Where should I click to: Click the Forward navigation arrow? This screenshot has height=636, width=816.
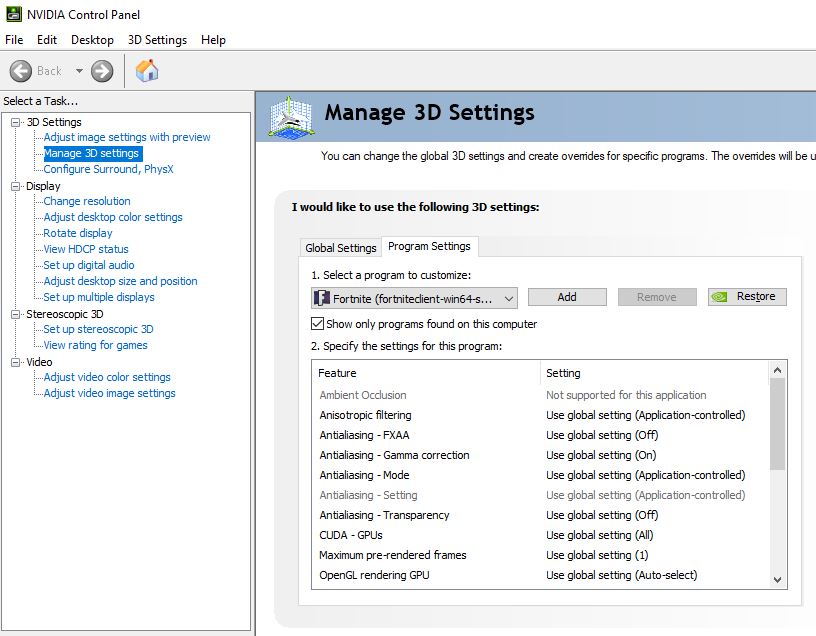pos(100,70)
